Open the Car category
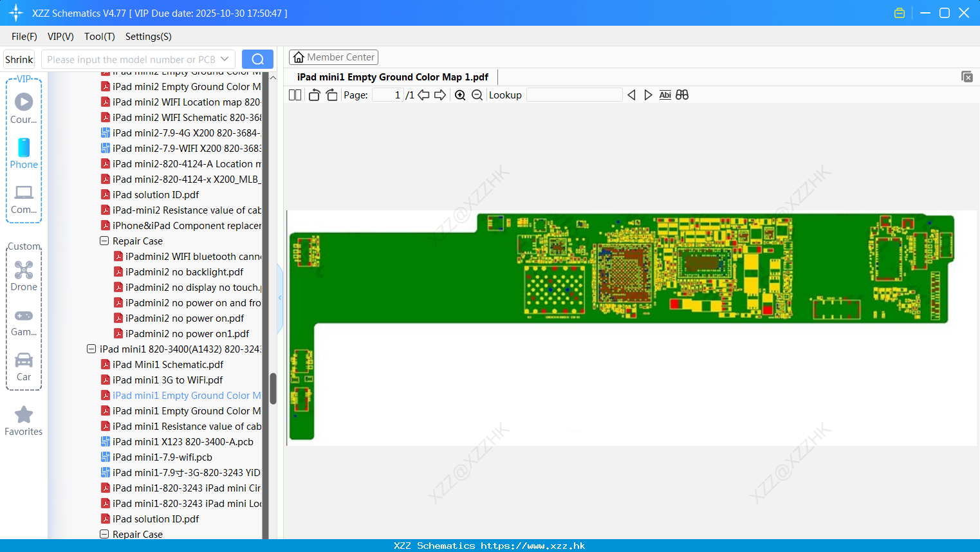 tap(24, 367)
